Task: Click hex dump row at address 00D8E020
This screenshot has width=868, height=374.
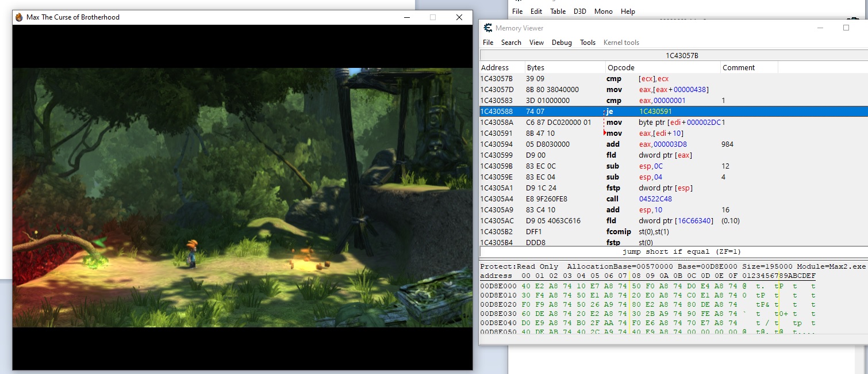Action: 575,304
